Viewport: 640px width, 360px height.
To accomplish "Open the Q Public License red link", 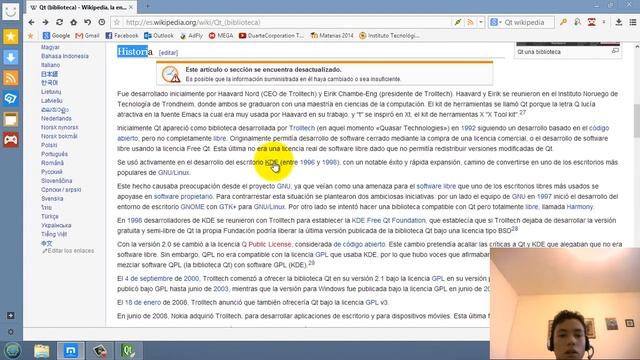I will [266, 244].
